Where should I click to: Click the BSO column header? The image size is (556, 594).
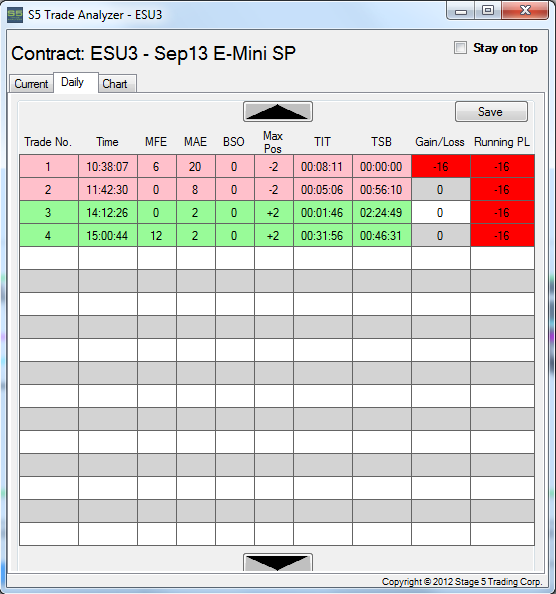pos(234,142)
